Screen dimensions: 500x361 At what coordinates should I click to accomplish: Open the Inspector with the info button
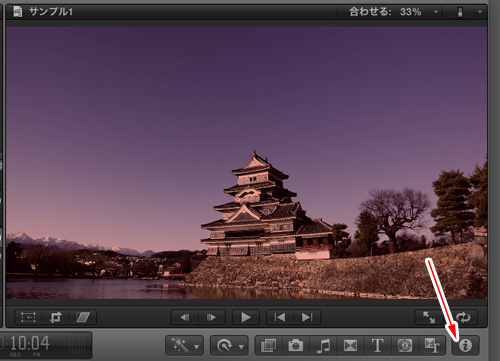[x=465, y=345]
